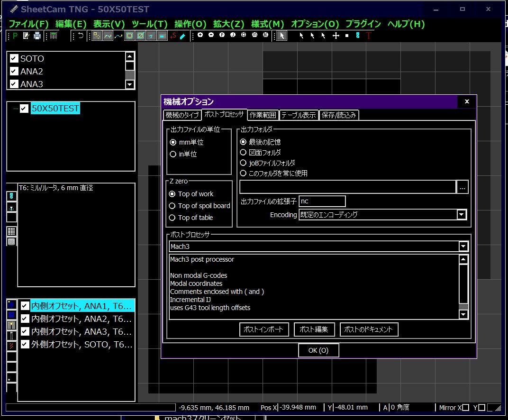Select the joBファイルフォルダ radio option
The image size is (508, 420).
243,163
